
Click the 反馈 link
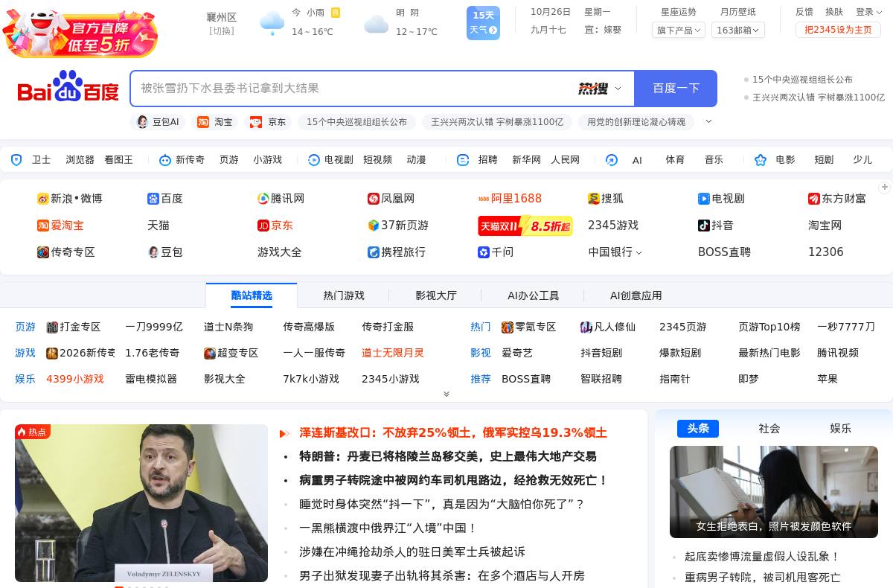click(x=804, y=12)
